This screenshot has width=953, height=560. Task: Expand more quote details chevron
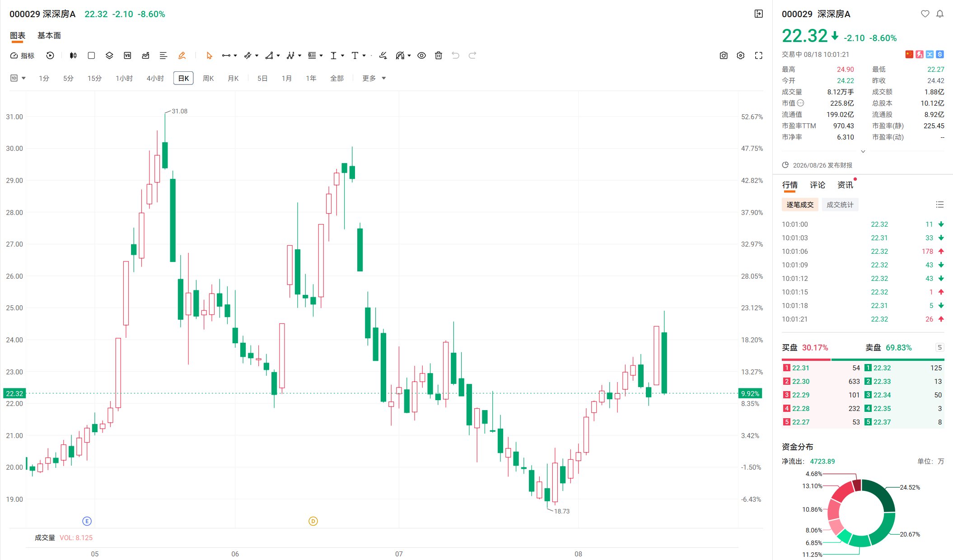coord(863,151)
